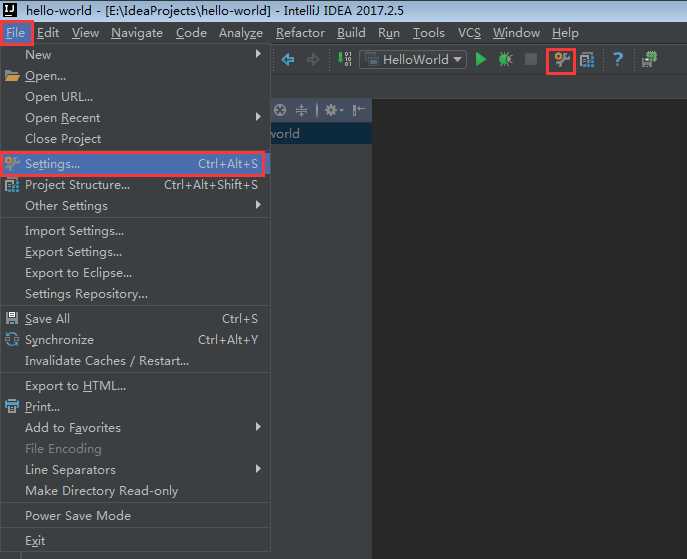The image size is (687, 559).
Task: Select the highlighted project tree row ending 'world'
Action: (x=321, y=134)
